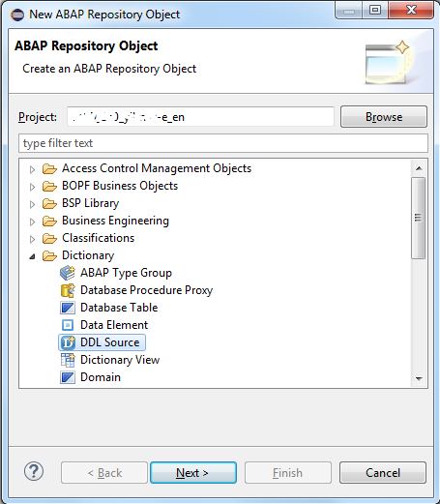
Task: Click the Dictionary folder icon
Action: [49, 255]
